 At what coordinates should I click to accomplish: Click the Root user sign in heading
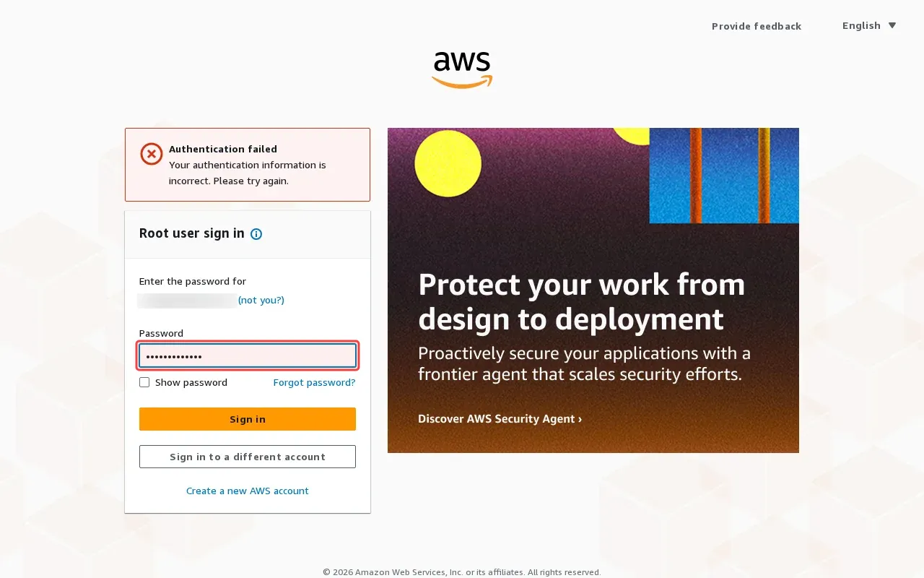(191, 233)
